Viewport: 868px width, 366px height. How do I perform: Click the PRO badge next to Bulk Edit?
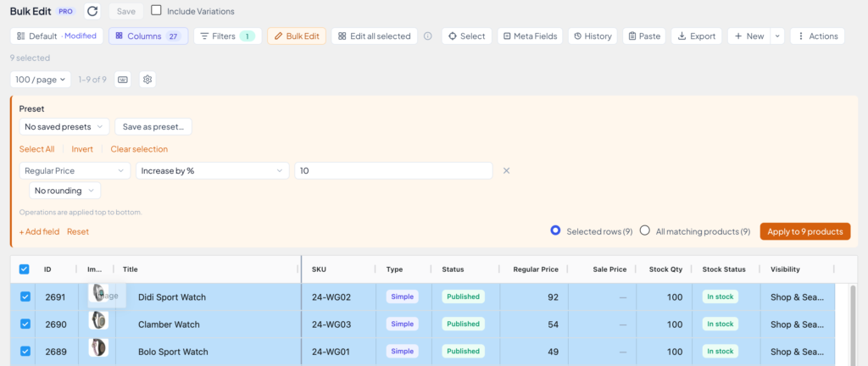66,11
